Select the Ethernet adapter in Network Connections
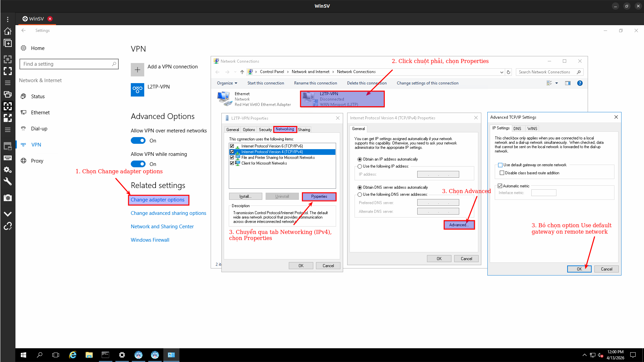The height and width of the screenshot is (362, 644). [x=254, y=99]
